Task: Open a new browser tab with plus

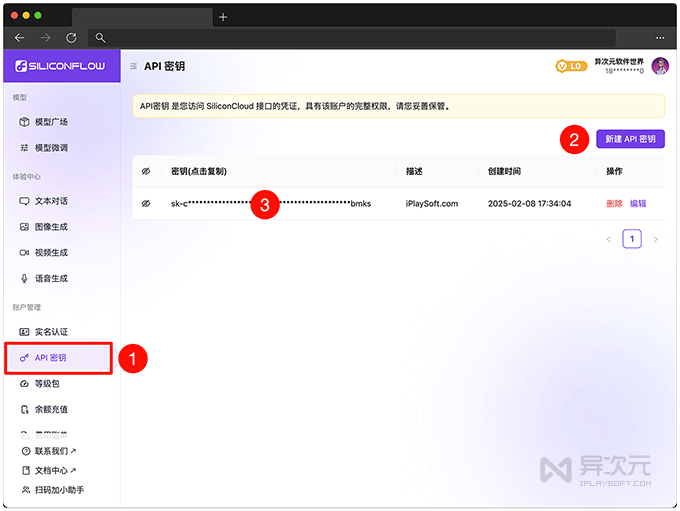Action: coord(223,17)
